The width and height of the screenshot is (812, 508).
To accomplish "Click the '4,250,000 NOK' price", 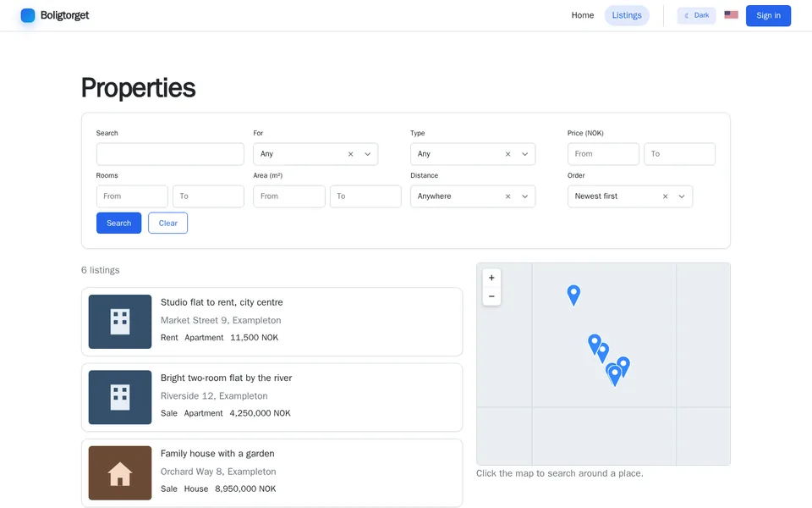I will (260, 413).
